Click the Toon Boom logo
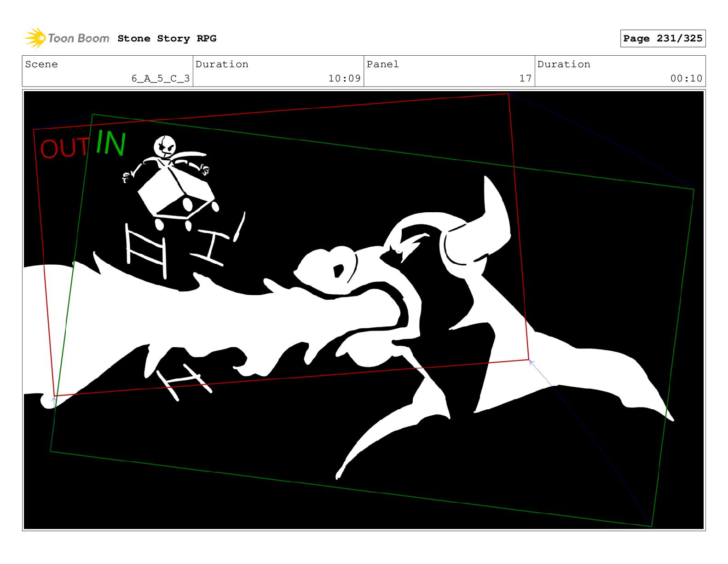 click(67, 38)
